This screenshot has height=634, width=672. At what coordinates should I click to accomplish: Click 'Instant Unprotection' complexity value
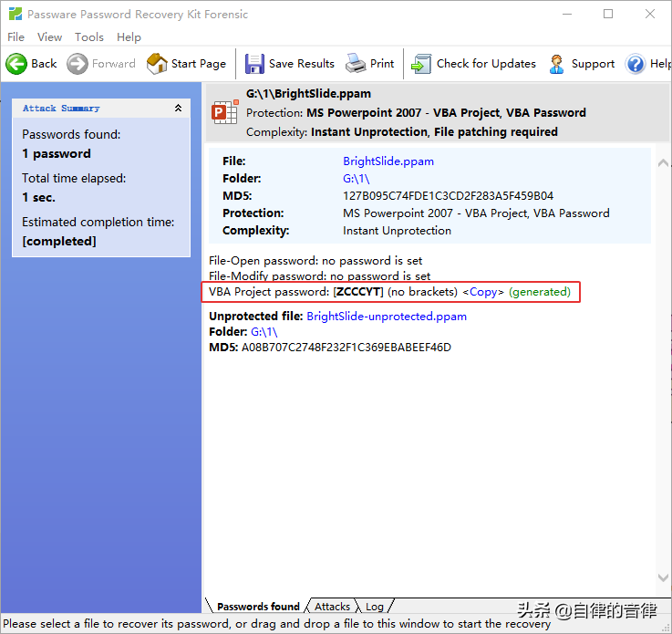click(397, 231)
